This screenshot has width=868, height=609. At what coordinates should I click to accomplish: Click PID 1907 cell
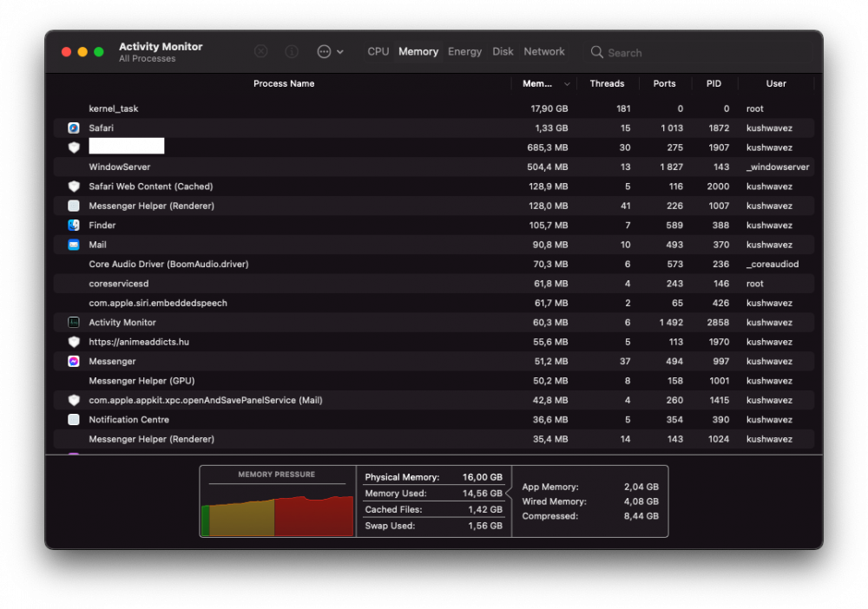[719, 147]
